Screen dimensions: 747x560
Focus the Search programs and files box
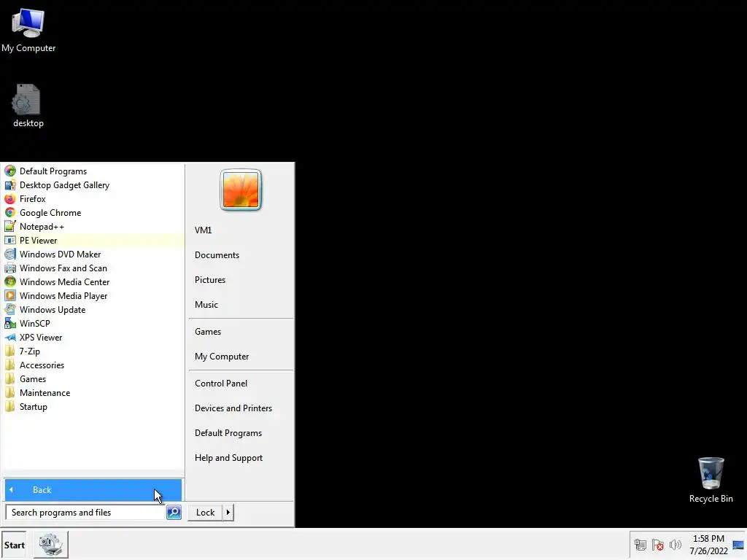pos(86,513)
